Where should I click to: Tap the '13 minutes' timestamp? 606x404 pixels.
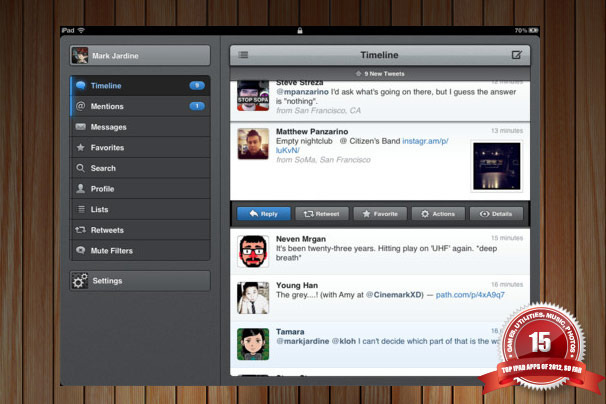[x=507, y=131]
